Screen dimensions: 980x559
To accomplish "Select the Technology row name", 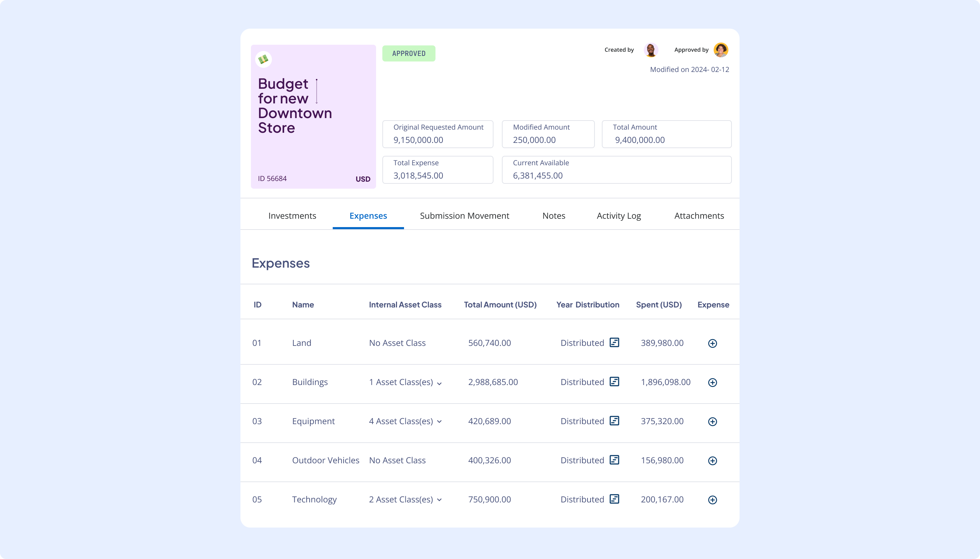I will [315, 500].
